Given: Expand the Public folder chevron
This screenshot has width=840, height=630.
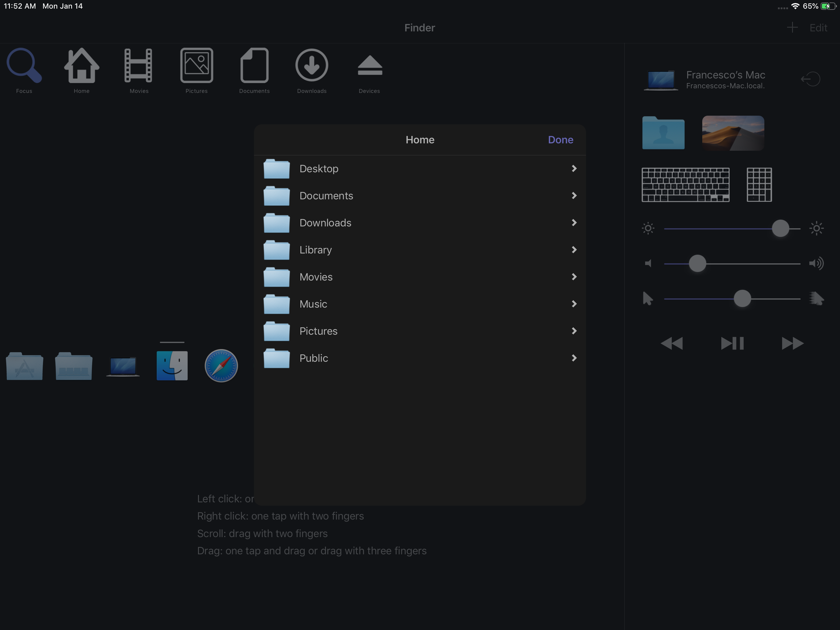Looking at the screenshot, I should tap(574, 358).
